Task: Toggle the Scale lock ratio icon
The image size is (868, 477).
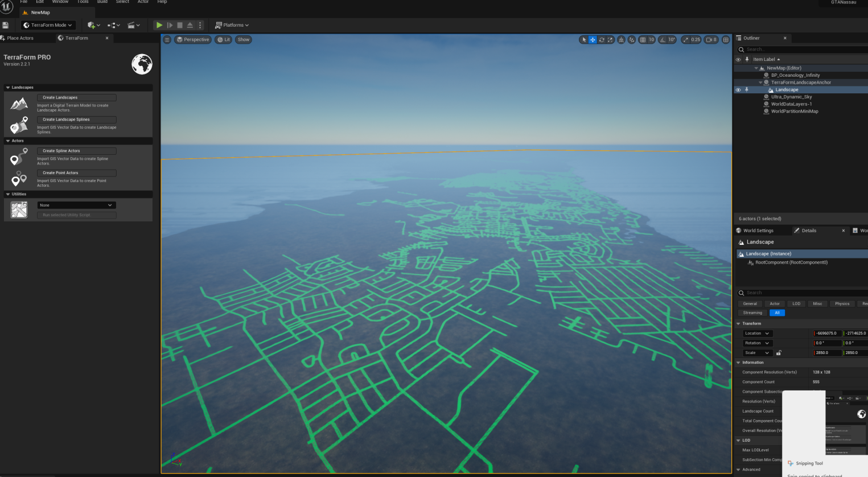Action: click(x=779, y=353)
